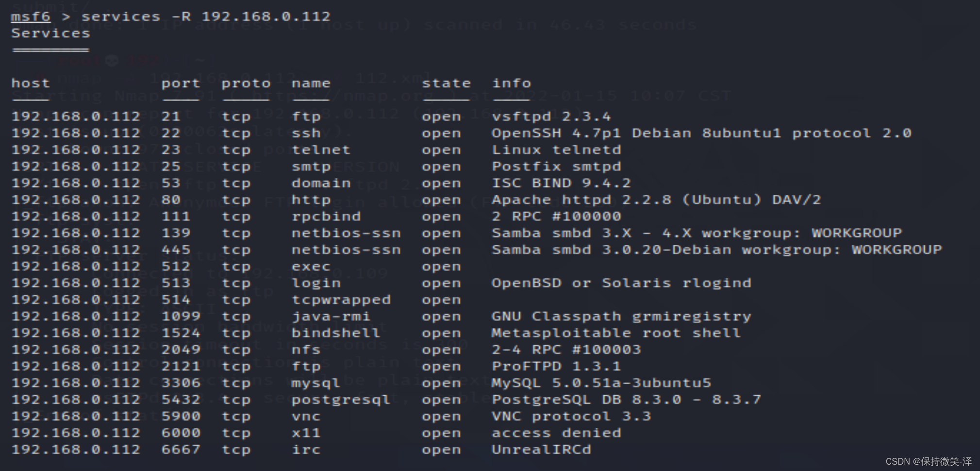Select the 'rpcbind' service name
The image size is (980, 471).
click(x=326, y=217)
